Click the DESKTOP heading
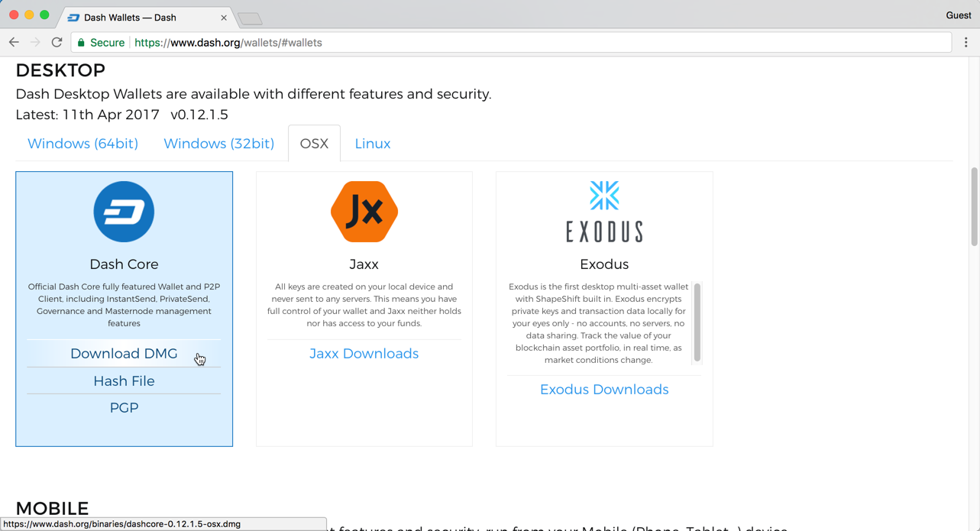The width and height of the screenshot is (980, 531). tap(60, 70)
